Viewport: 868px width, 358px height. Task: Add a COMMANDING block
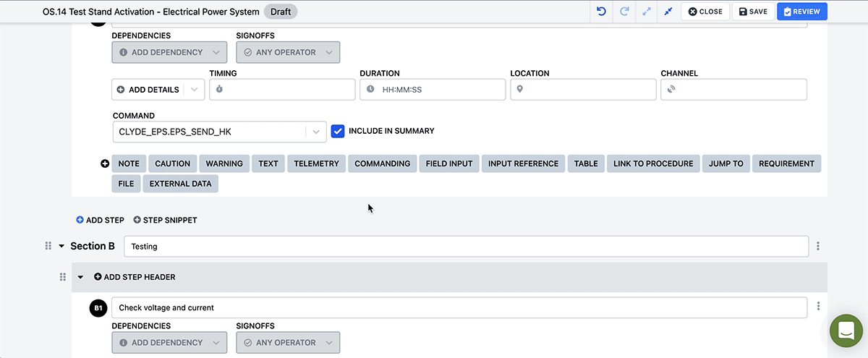(x=383, y=163)
